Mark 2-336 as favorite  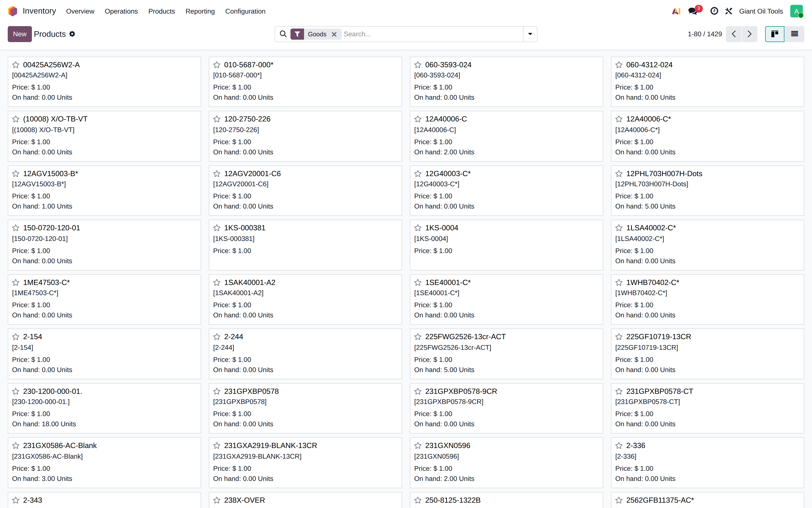point(619,446)
